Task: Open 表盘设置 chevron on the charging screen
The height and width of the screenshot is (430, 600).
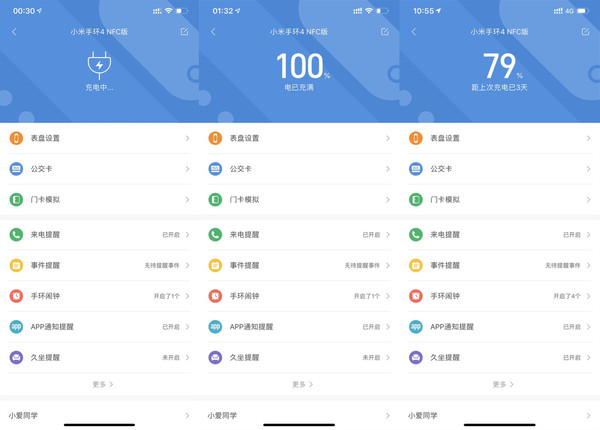Action: (x=188, y=138)
